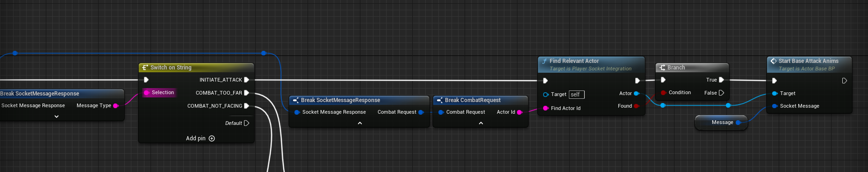The width and height of the screenshot is (868, 172).
Task: Select the Message variable node
Action: click(721, 123)
